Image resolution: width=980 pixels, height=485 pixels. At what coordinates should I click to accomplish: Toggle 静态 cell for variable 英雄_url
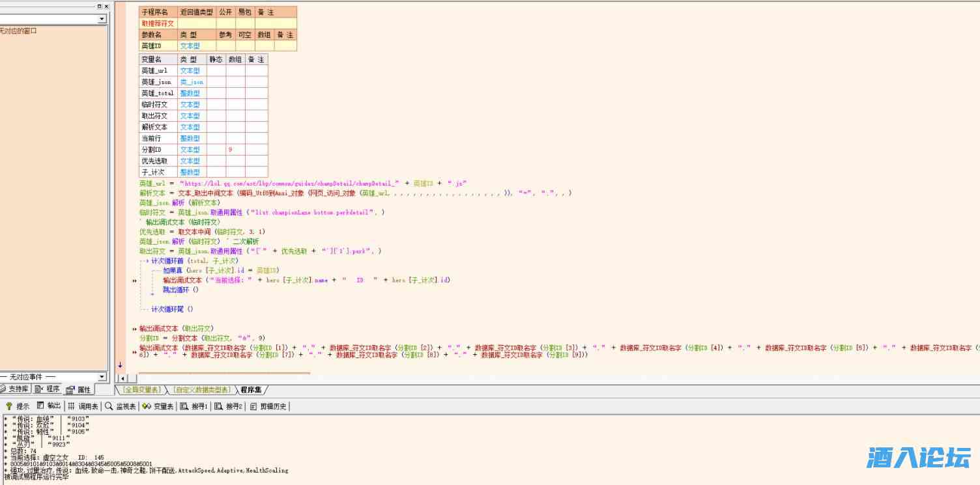pyautogui.click(x=216, y=71)
